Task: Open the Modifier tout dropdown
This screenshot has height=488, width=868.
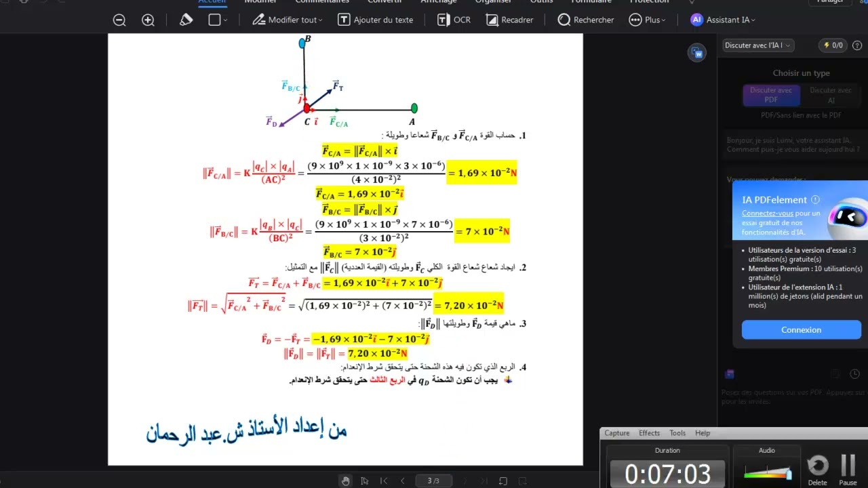Action: (x=288, y=20)
